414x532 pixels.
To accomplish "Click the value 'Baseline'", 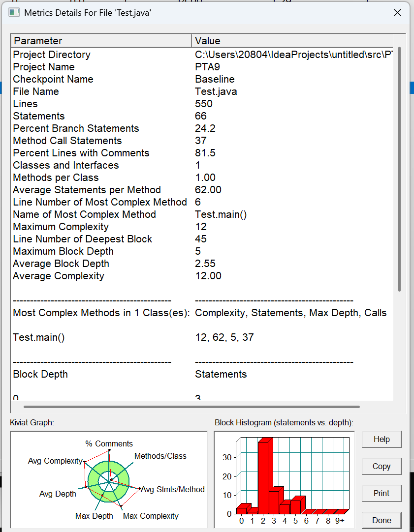I will pos(215,79).
